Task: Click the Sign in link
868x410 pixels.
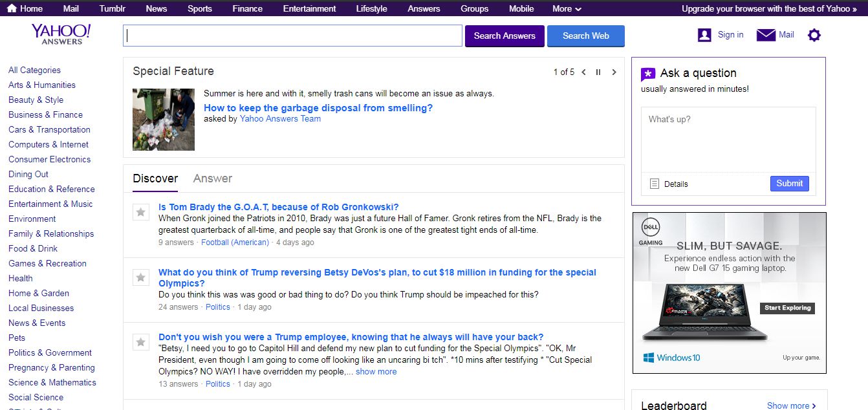Action: [x=730, y=35]
